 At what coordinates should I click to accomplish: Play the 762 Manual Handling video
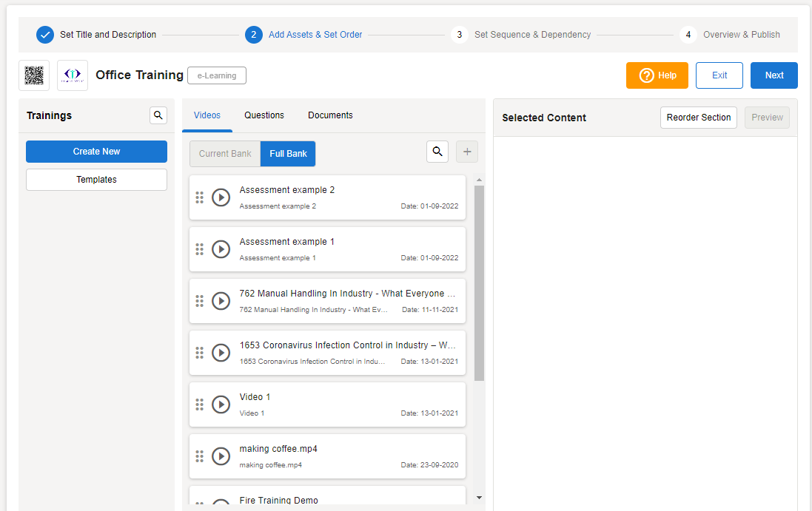tap(221, 301)
